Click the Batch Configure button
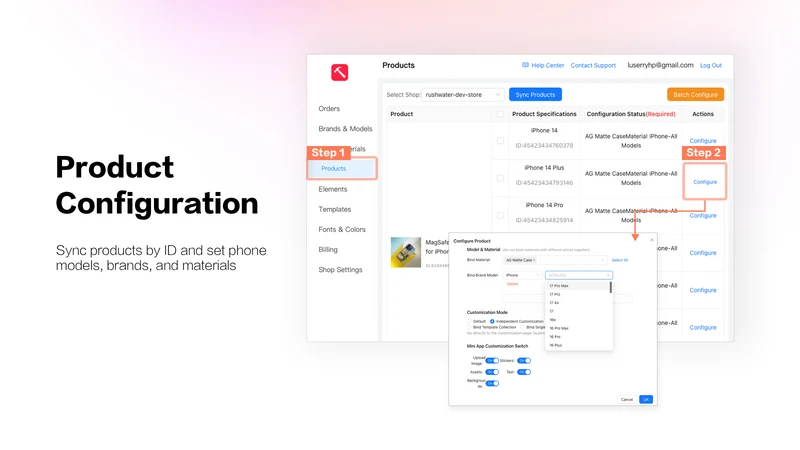Screen dimensions: 800x450 click(695, 94)
